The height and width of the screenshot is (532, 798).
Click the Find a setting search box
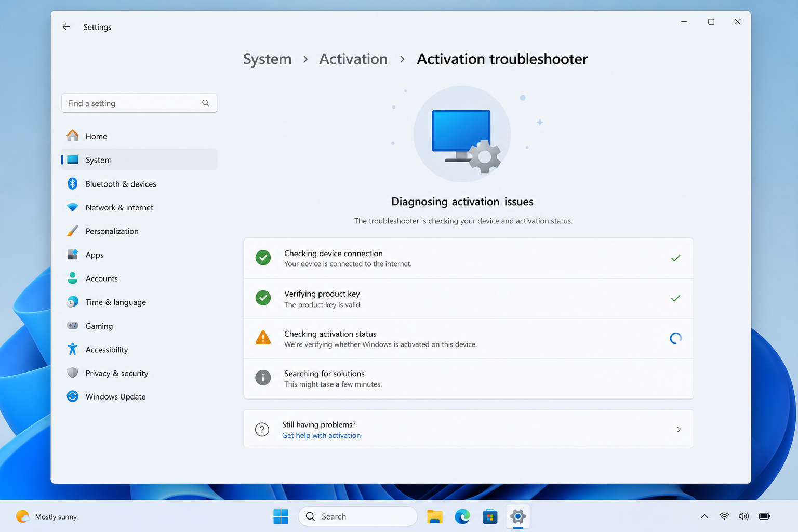point(139,103)
